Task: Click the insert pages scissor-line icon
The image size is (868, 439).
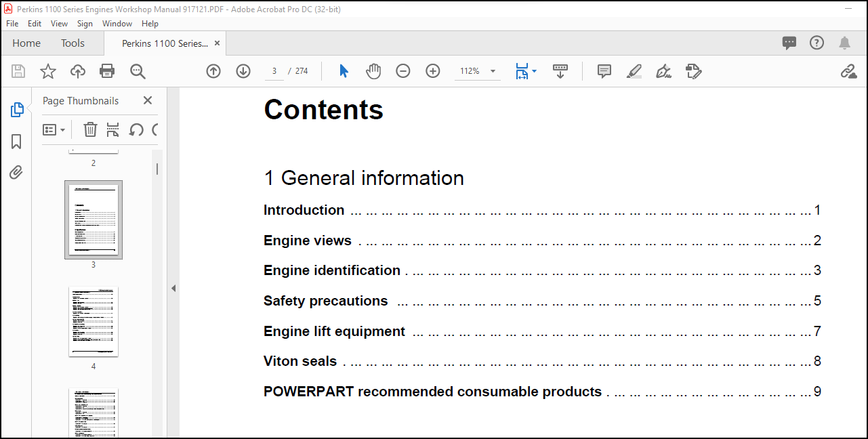Action: click(113, 129)
